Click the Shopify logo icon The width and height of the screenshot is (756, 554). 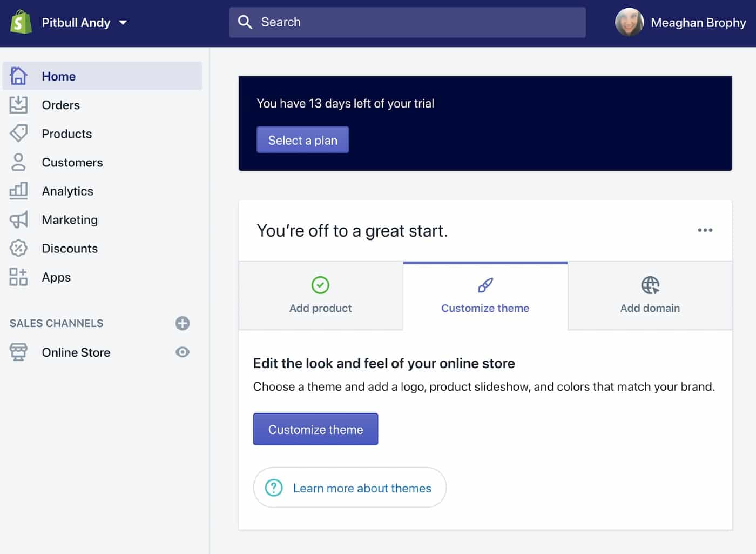coord(22,22)
